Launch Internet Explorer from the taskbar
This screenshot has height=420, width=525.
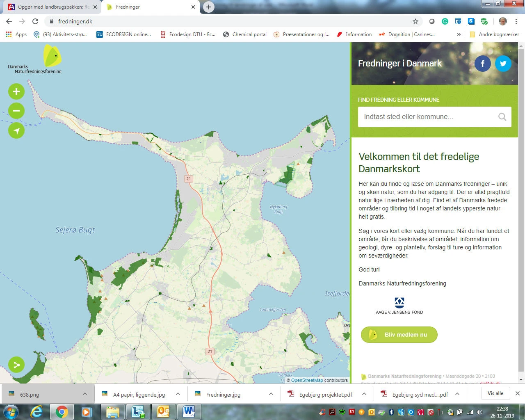(x=37, y=411)
